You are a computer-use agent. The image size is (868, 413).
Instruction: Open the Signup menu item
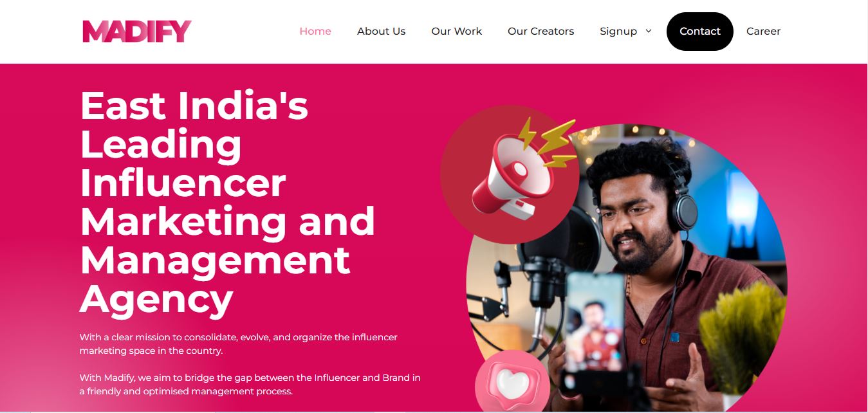[618, 31]
